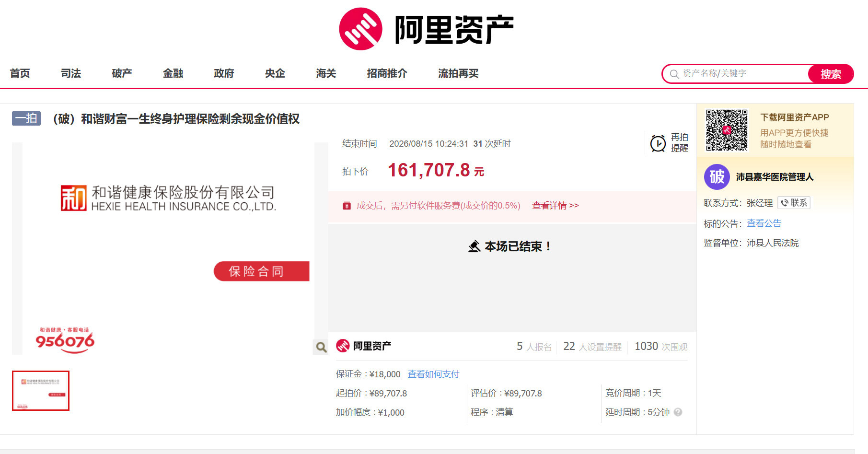868x454 pixels.
Task: Click the small 阿里资产 logo below auction panel
Action: pyautogui.click(x=363, y=346)
